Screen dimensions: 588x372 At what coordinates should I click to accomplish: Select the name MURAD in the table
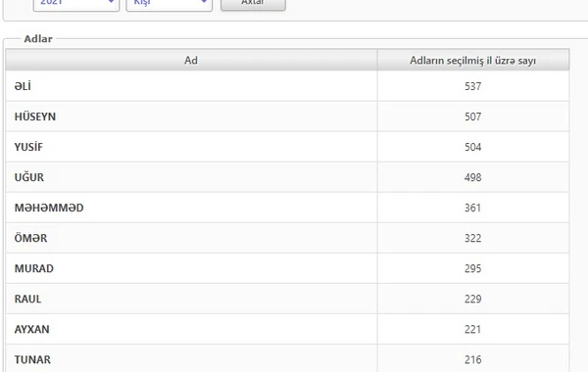tap(33, 268)
